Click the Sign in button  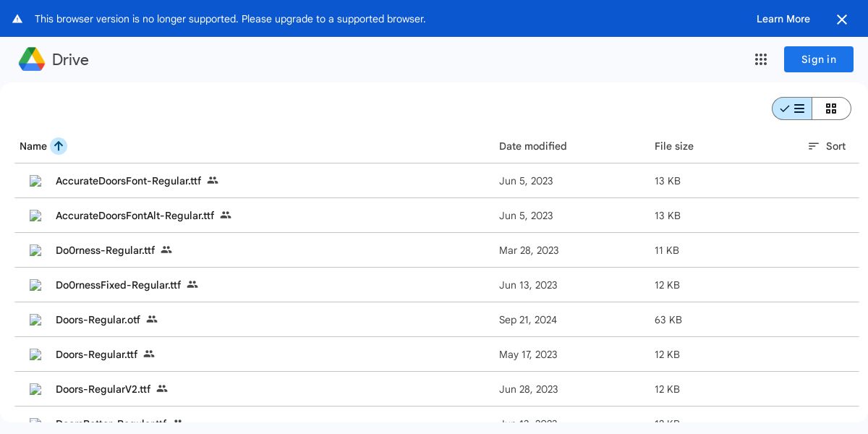819,59
